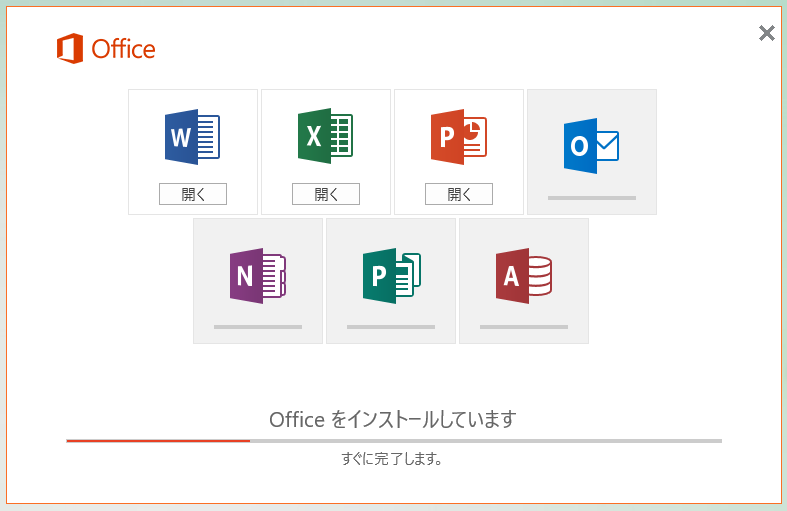Click the Access application icon

pyautogui.click(x=524, y=276)
